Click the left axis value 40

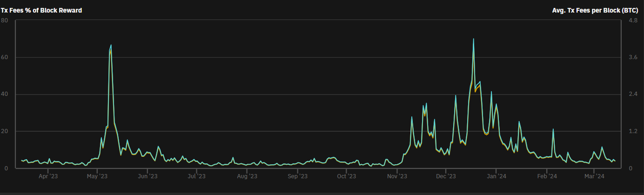pyautogui.click(x=4, y=94)
